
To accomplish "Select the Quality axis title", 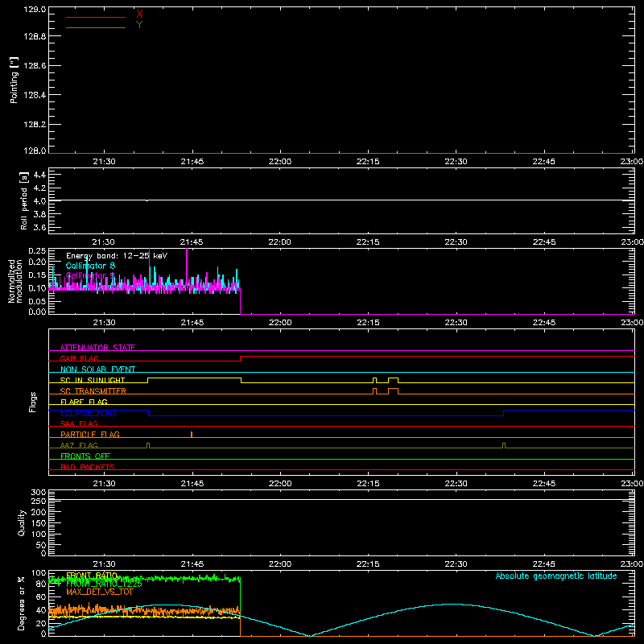I will pyautogui.click(x=22, y=522).
